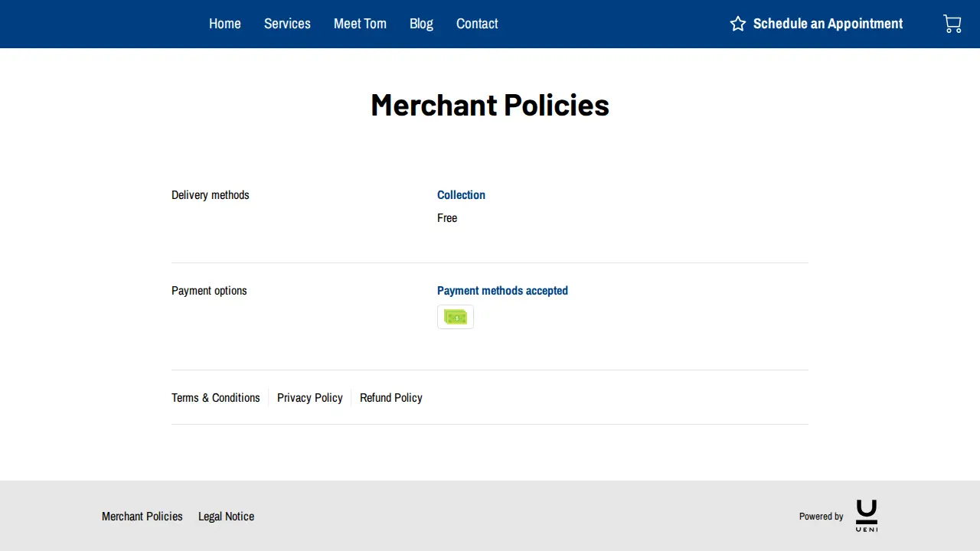Open the Refund Policy link
980x551 pixels.
[x=391, y=398]
